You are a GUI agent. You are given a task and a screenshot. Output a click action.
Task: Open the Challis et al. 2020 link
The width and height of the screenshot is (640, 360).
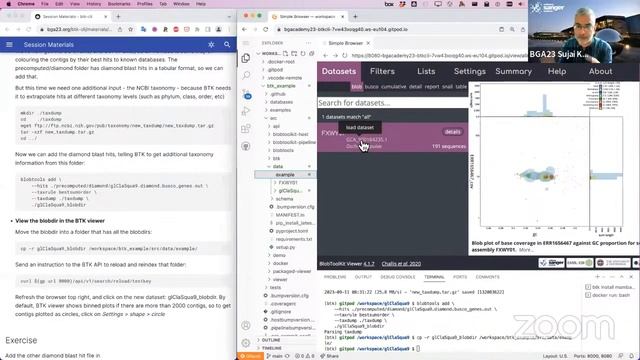coord(401,264)
